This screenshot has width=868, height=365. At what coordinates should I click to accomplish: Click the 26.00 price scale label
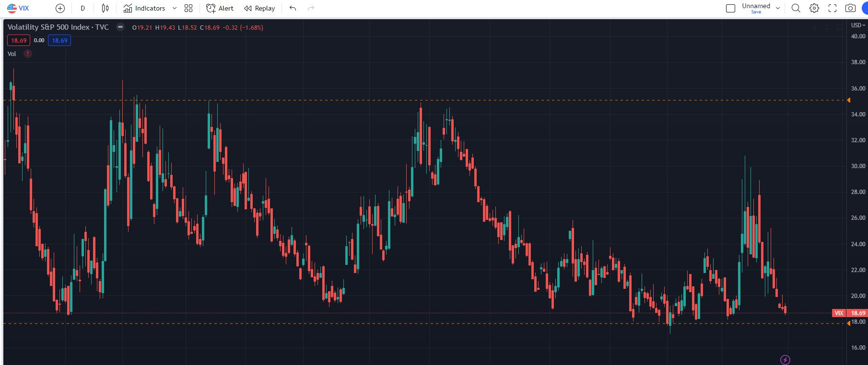point(858,218)
